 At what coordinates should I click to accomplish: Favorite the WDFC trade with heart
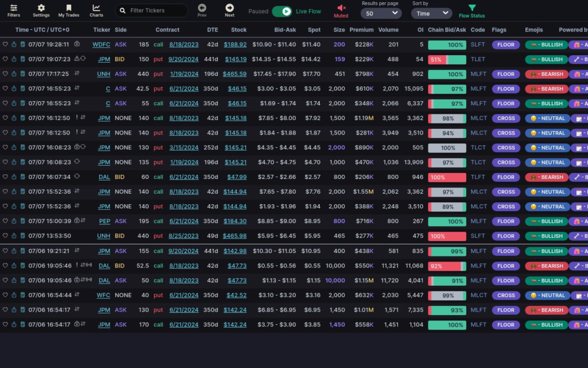click(x=5, y=44)
